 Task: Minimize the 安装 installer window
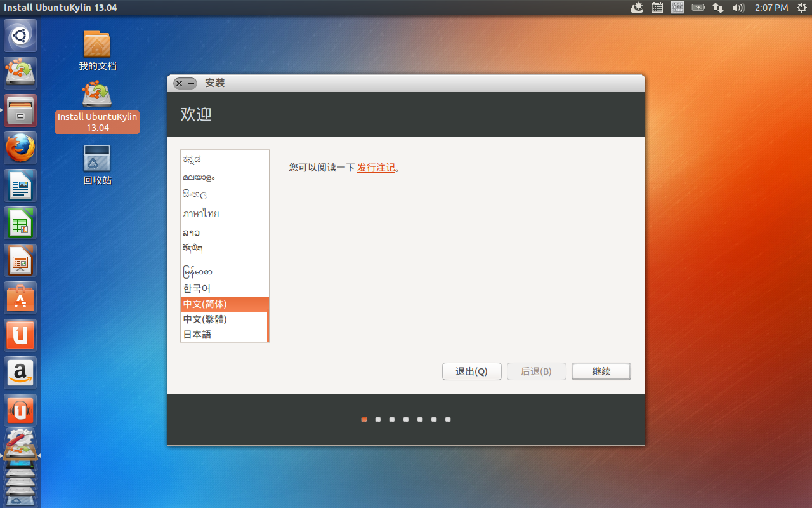tap(192, 83)
